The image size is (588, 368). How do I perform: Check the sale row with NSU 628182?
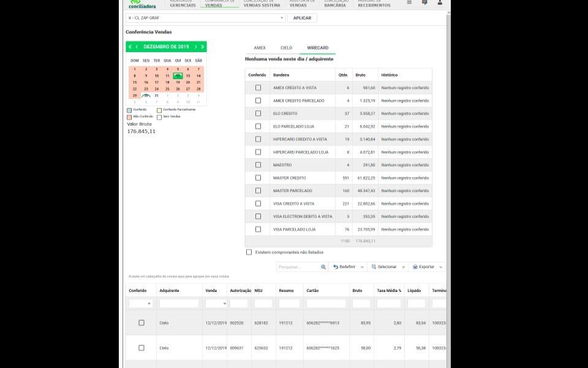pos(141,323)
